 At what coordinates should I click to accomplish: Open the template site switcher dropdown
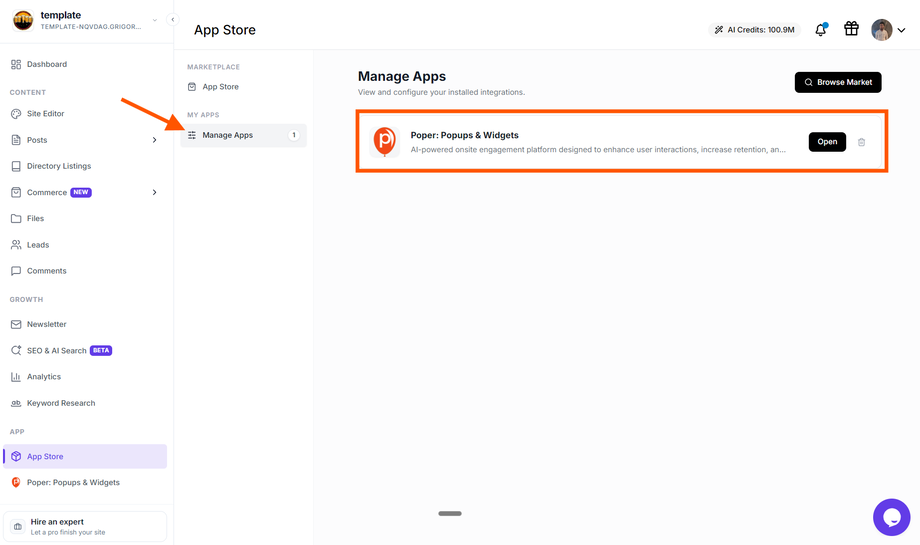click(x=155, y=20)
